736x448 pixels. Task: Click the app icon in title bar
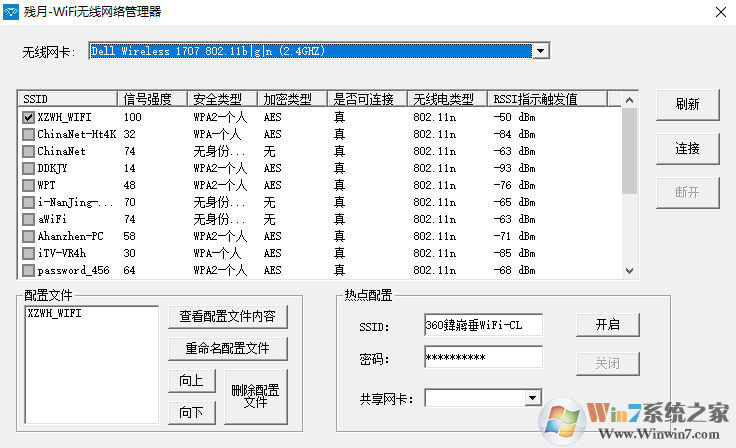[11, 12]
